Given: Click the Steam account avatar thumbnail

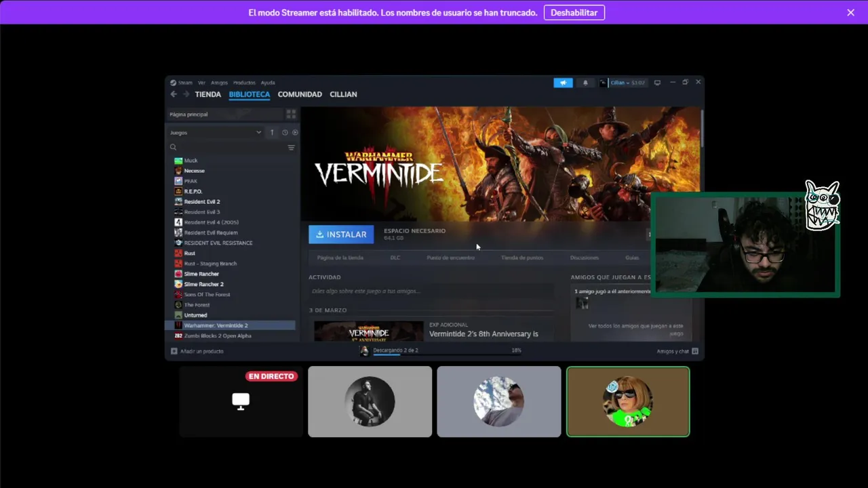Looking at the screenshot, I should [x=603, y=83].
